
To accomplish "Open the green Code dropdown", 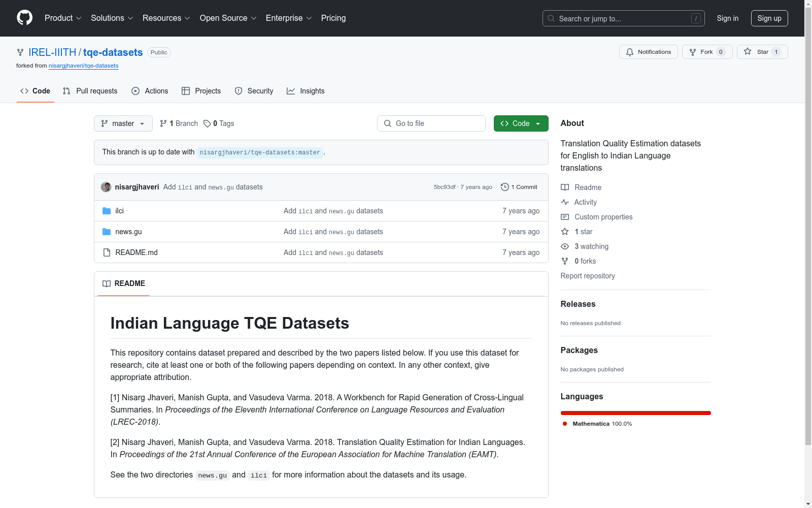I will tap(521, 123).
